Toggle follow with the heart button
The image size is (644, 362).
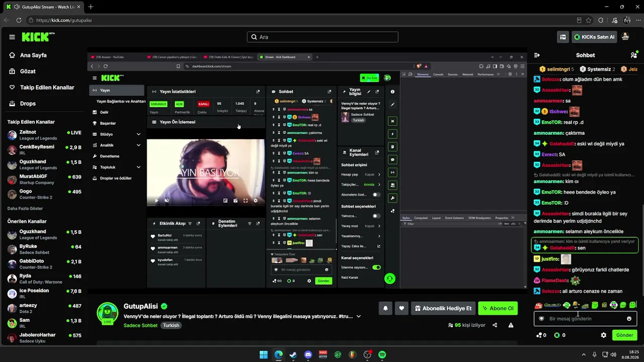pos(401,308)
